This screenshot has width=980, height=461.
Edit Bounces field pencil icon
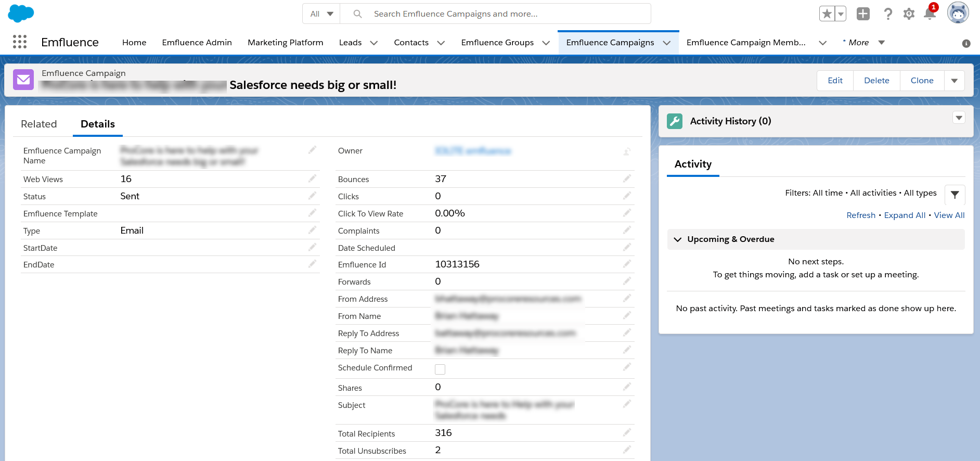tap(627, 178)
